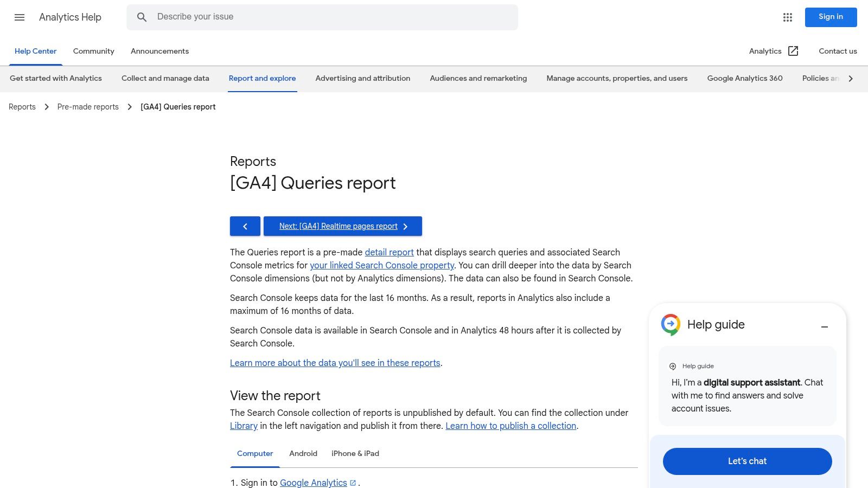Click the Computer tab underline indicator

(x=255, y=467)
